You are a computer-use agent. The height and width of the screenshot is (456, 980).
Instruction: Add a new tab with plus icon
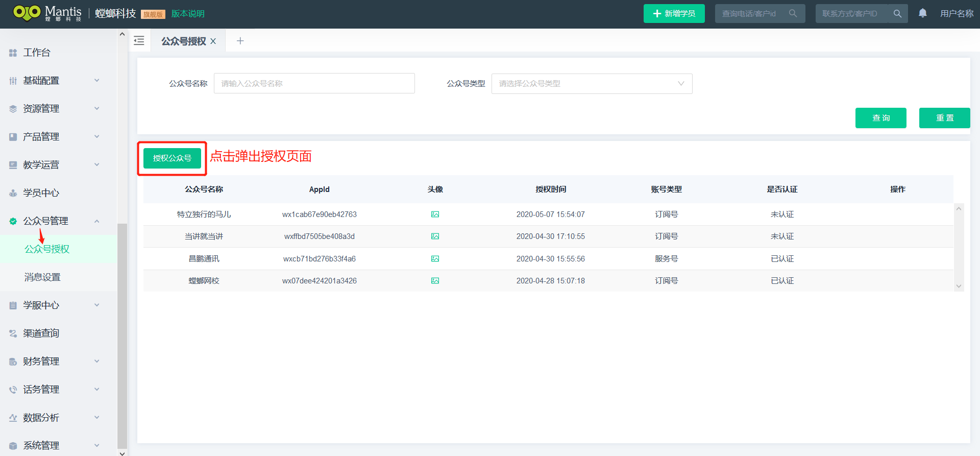(x=240, y=41)
